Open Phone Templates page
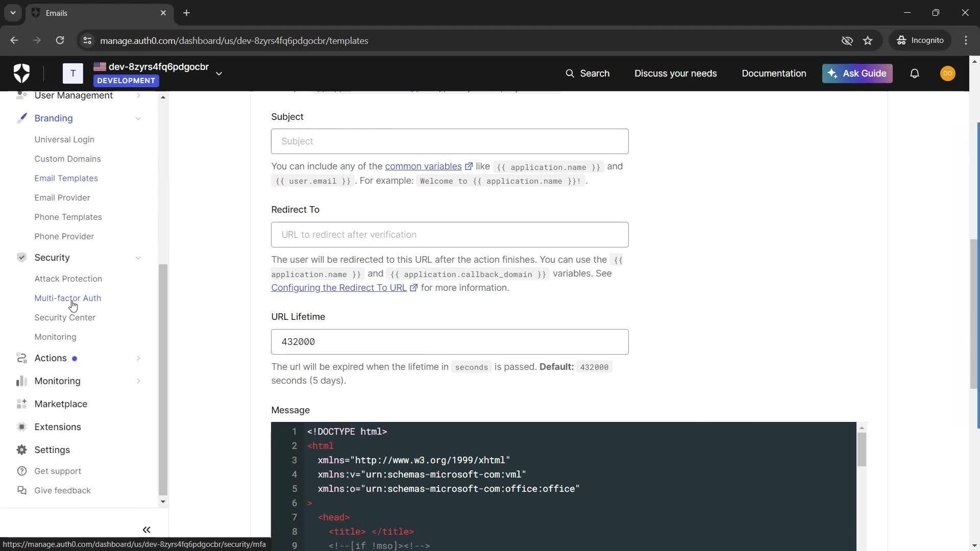This screenshot has width=980, height=551. coord(68,217)
